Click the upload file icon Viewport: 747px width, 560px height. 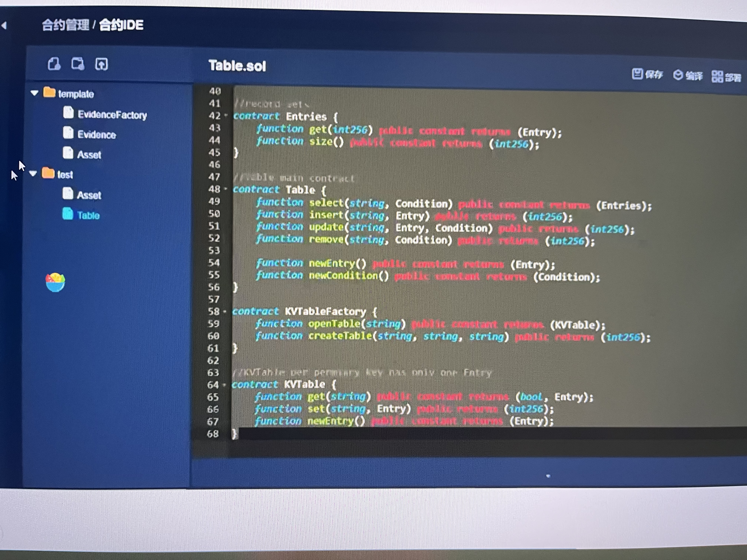(101, 64)
